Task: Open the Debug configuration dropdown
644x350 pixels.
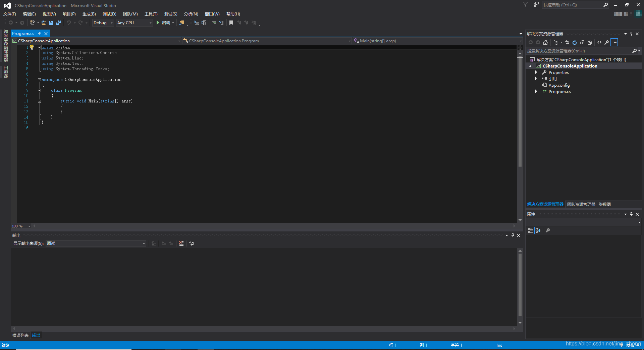Action: pos(103,23)
